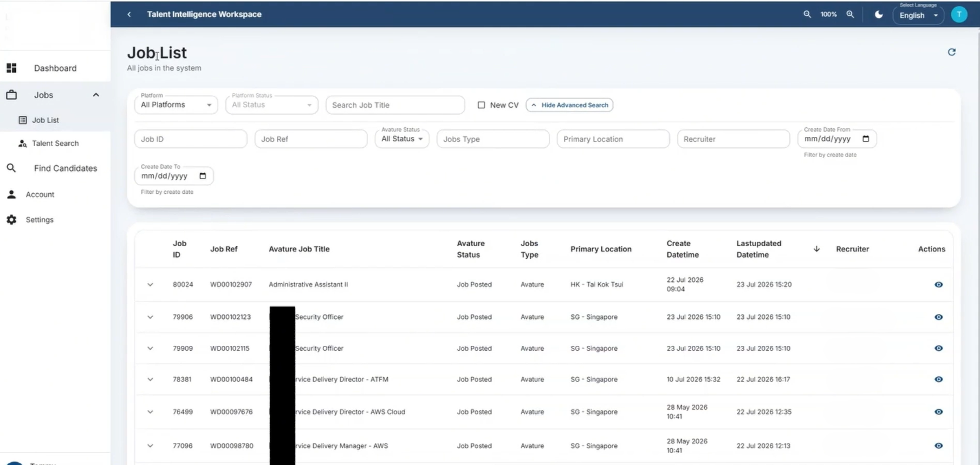Open calendar picker for Create Date To

click(203, 176)
